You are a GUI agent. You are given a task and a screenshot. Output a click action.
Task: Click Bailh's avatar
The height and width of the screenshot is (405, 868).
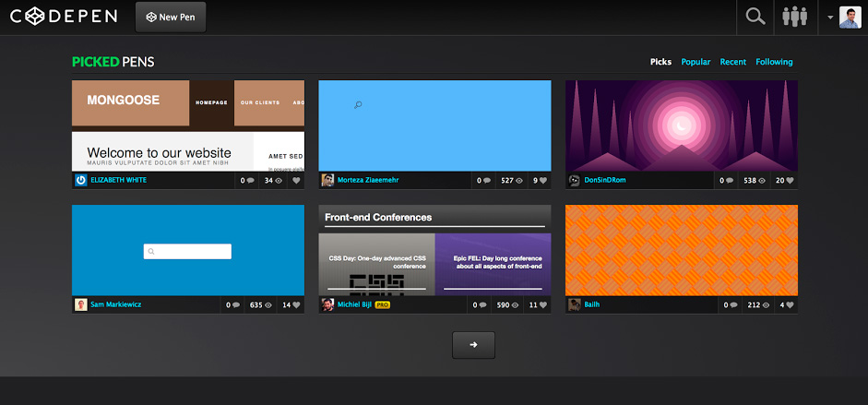click(x=575, y=304)
